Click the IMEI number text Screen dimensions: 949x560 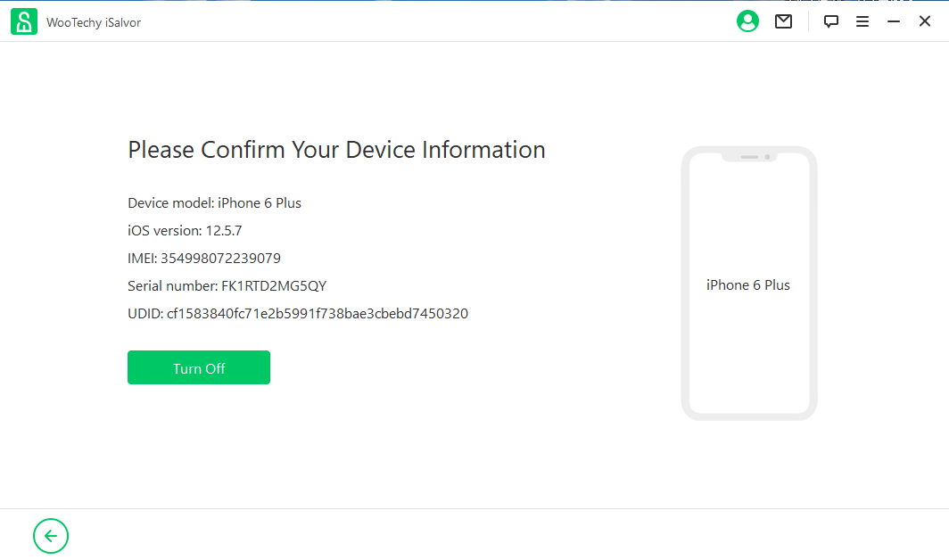coord(205,258)
